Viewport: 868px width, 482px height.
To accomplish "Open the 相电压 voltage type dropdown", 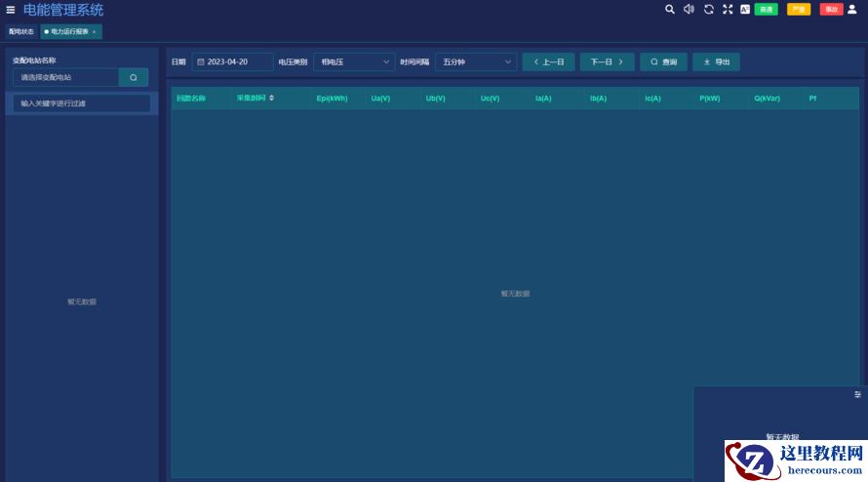I will [354, 62].
